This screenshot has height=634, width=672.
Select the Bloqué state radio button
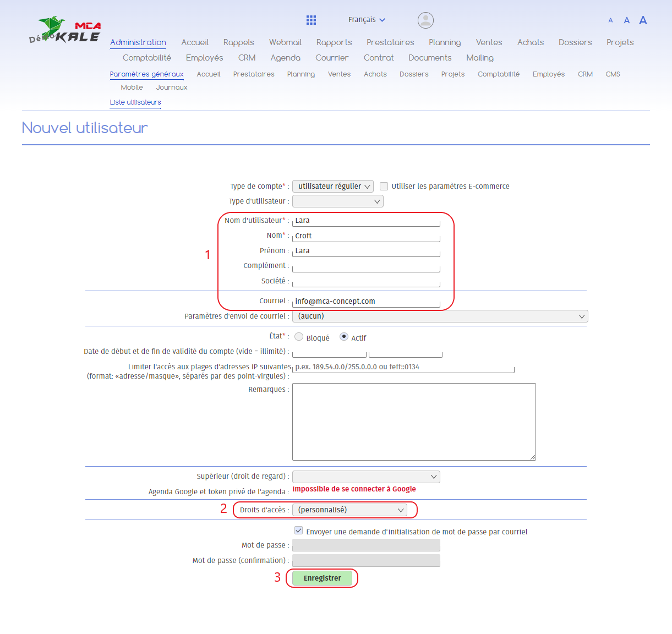(299, 337)
